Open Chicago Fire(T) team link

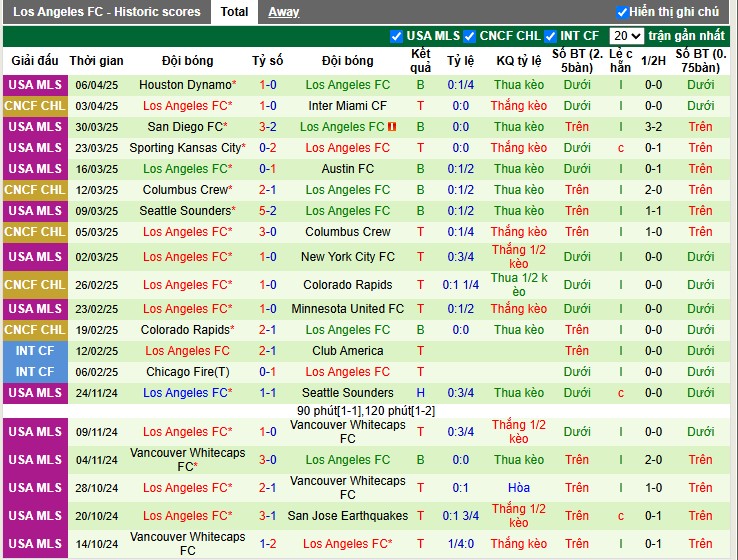187,372
